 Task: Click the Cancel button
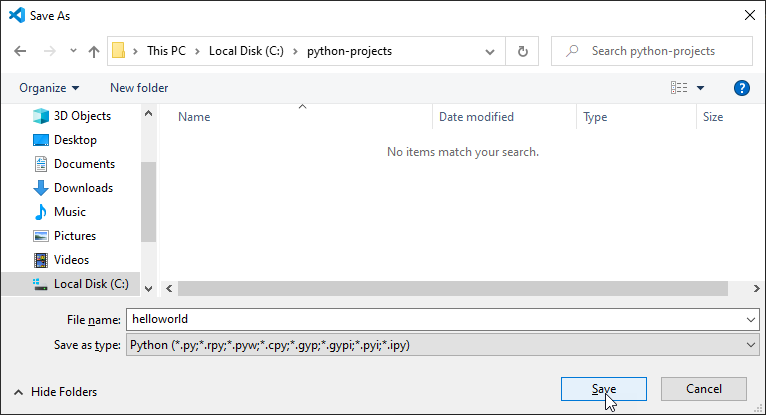[x=703, y=389]
